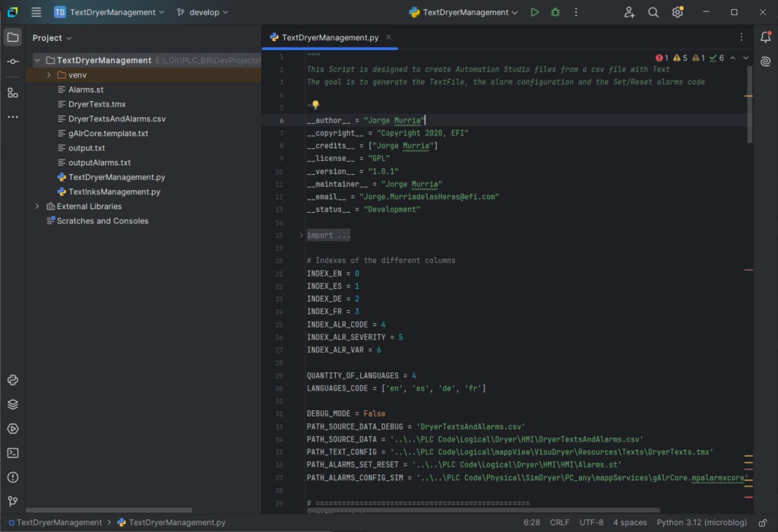
Task: Open the Git tool window
Action: point(13,502)
